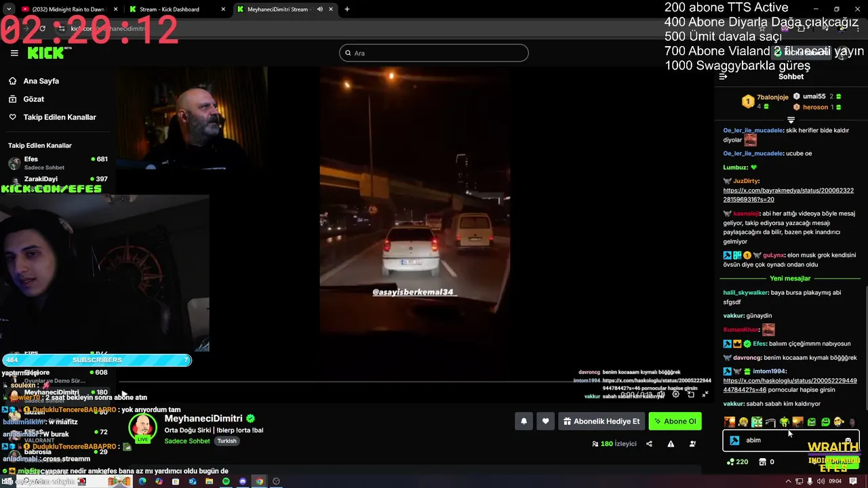Open 7balonjoje top gifter entry
This screenshot has width=868, height=488.
[x=765, y=102]
